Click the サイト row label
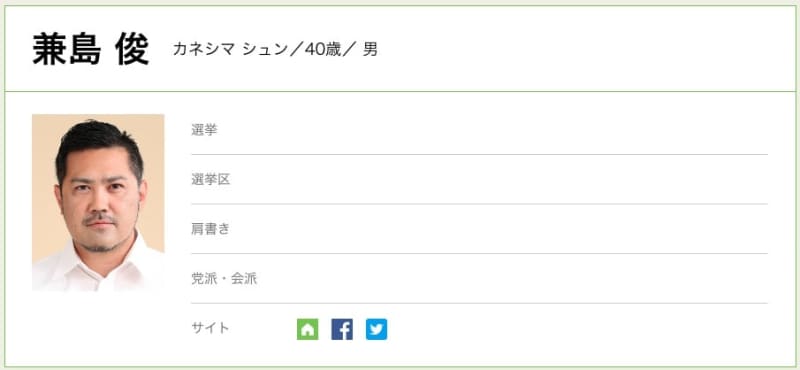 click(x=211, y=328)
